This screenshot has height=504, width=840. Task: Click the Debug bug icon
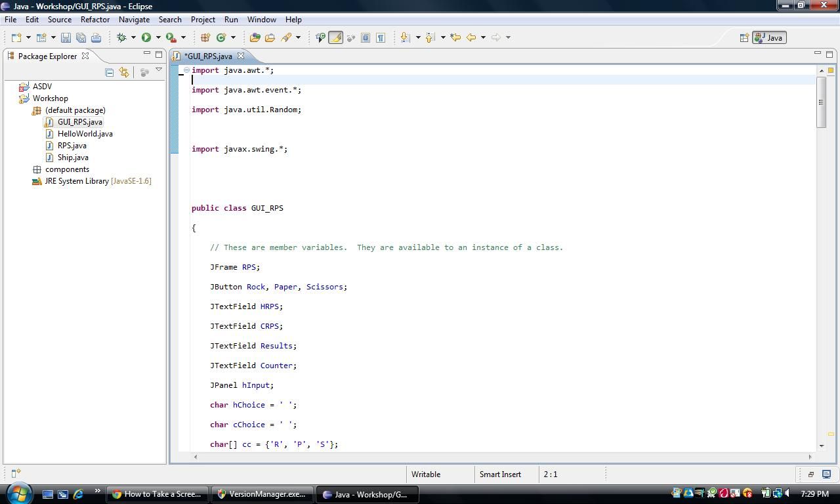pyautogui.click(x=121, y=38)
